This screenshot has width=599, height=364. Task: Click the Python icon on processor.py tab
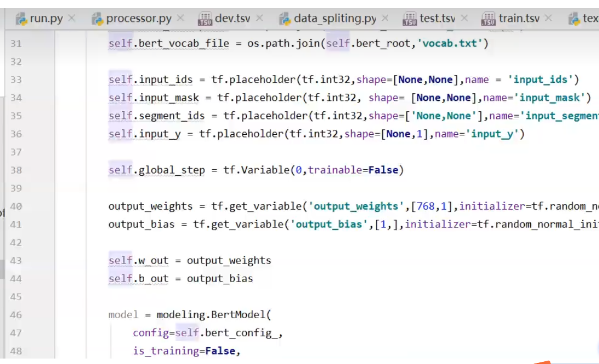tap(97, 19)
